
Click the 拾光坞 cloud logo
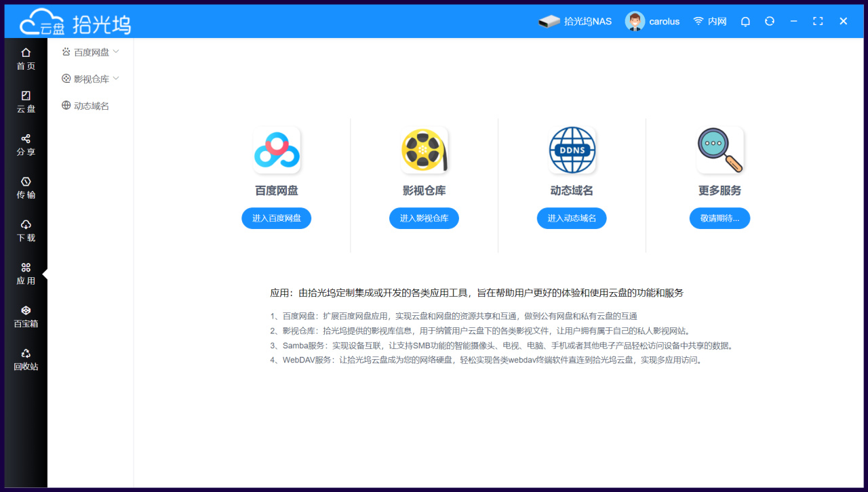75,22
